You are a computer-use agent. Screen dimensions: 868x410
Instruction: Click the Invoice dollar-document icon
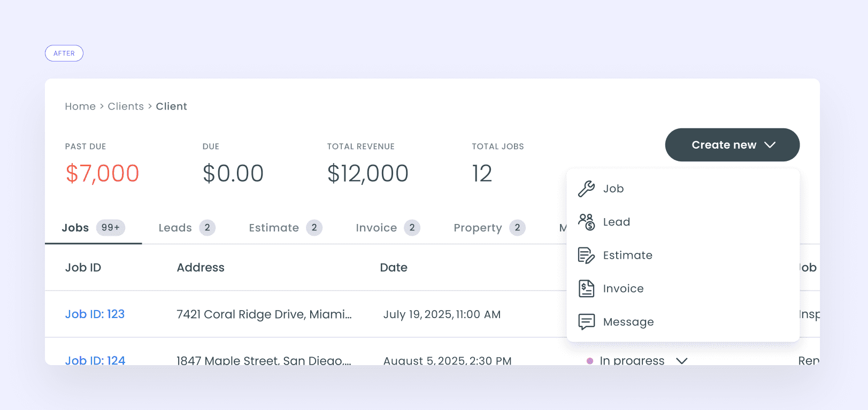click(586, 289)
